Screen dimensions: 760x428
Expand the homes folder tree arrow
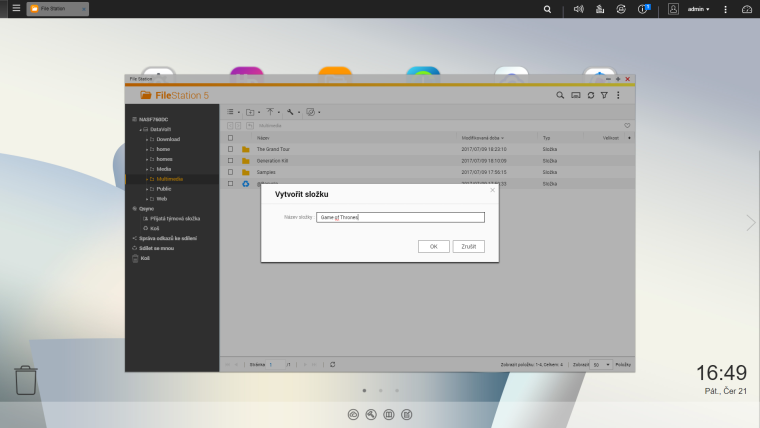point(147,159)
